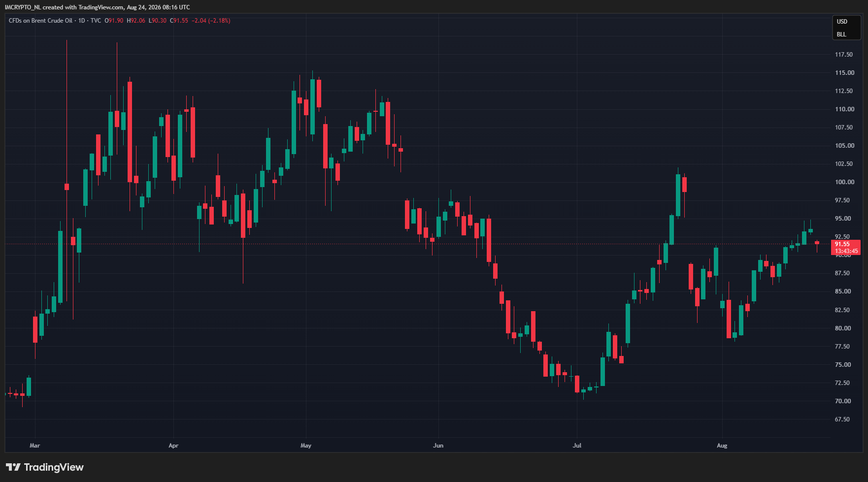Click the 102.50 price axis label
The image size is (868, 482).
point(844,164)
